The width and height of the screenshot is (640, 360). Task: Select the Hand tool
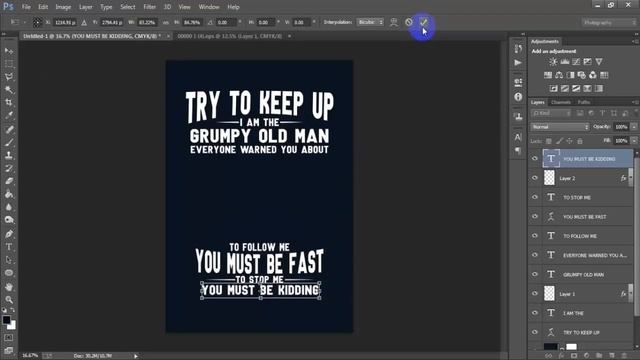(9, 287)
